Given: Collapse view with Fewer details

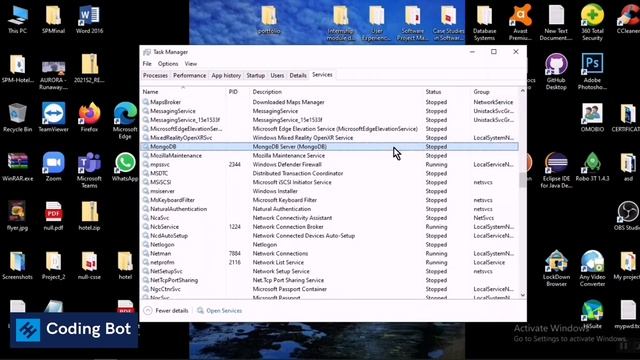Looking at the screenshot, I should tap(166, 311).
